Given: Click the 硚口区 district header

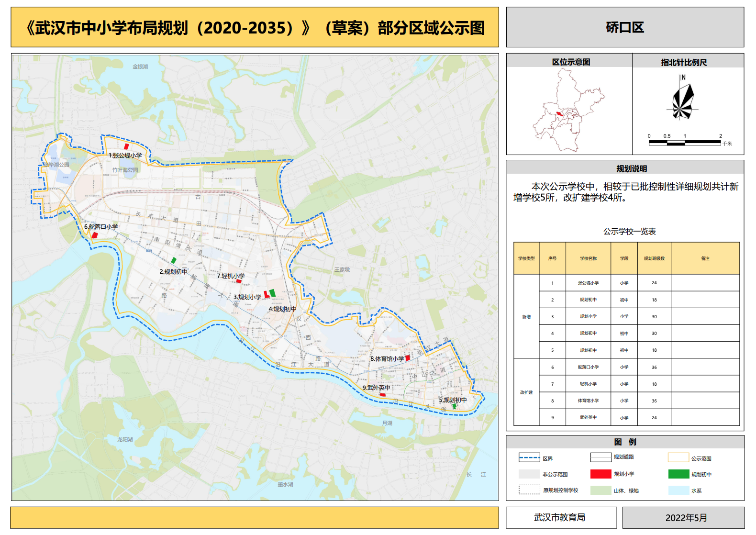Looking at the screenshot, I should [x=625, y=27].
